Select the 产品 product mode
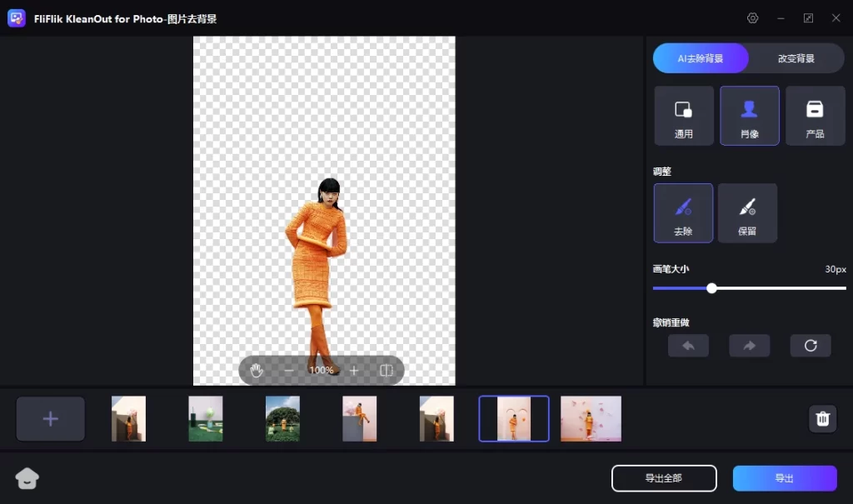The image size is (853, 504). point(815,116)
